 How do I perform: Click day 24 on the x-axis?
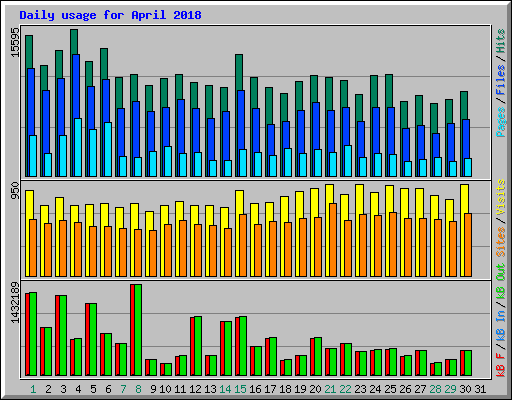(375, 389)
